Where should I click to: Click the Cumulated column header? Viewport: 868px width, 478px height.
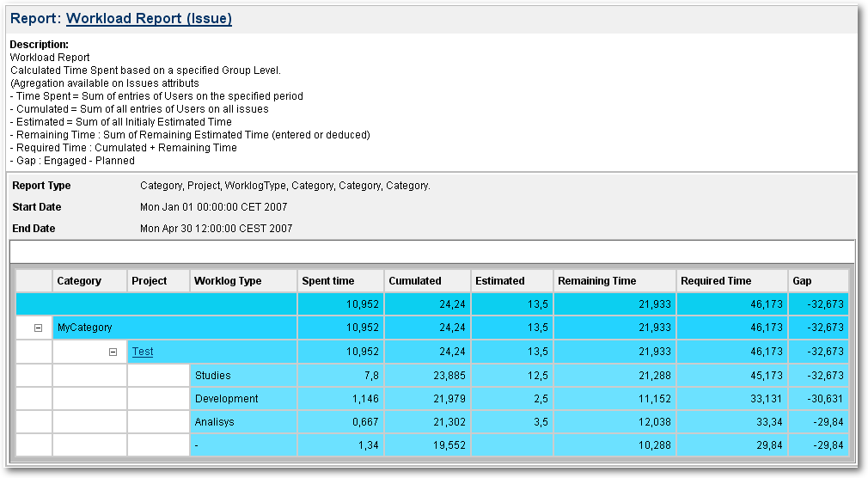click(x=415, y=281)
